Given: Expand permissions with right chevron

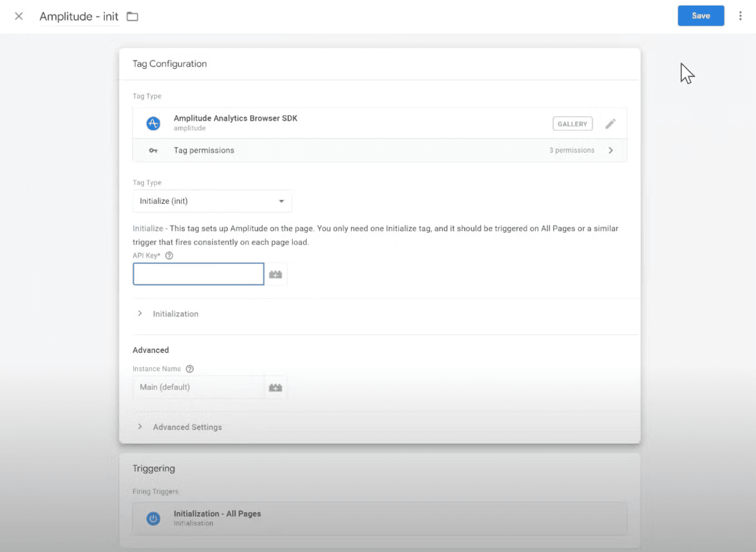Looking at the screenshot, I should [611, 150].
